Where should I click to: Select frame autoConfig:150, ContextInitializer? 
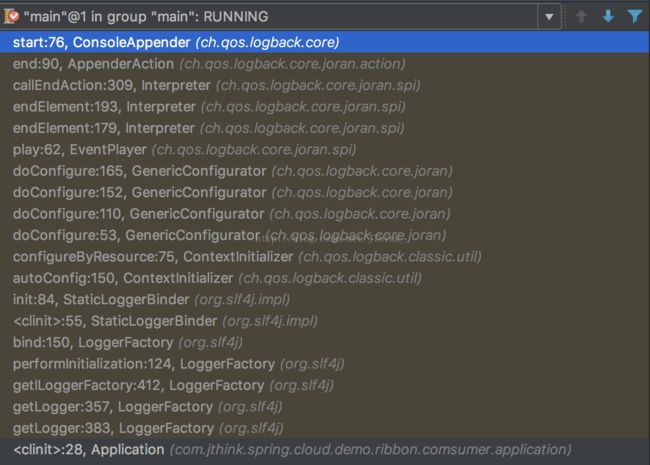(217, 278)
